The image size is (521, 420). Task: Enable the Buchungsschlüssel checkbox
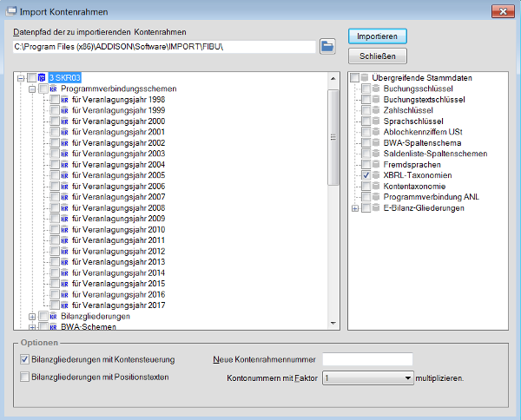click(366, 89)
